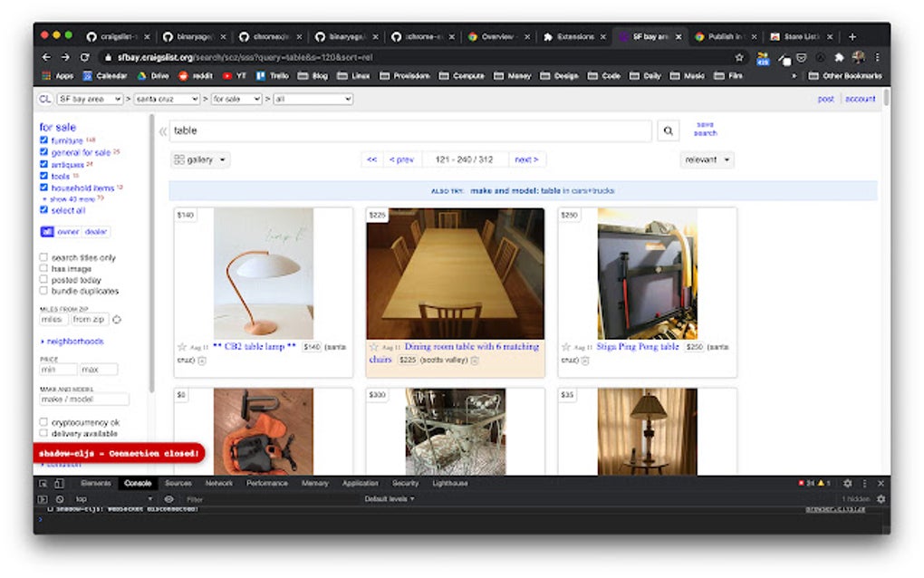Star the CB2 table lamp listing
This screenshot has height=578, width=924.
(180, 346)
